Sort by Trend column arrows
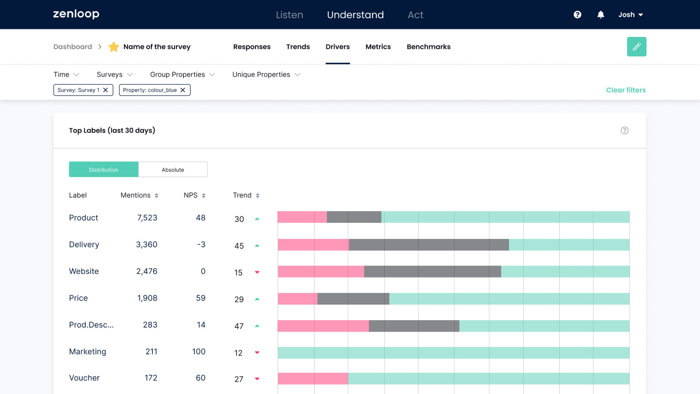 point(257,195)
